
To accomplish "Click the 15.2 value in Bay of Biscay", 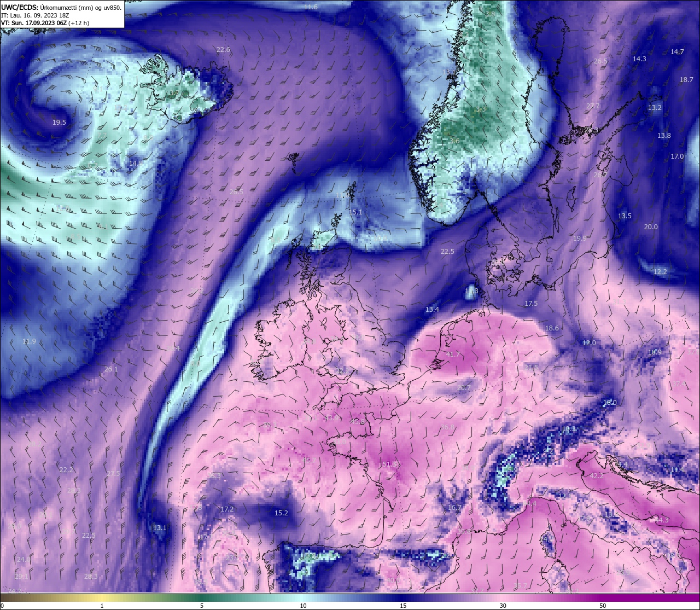I will [281, 513].
